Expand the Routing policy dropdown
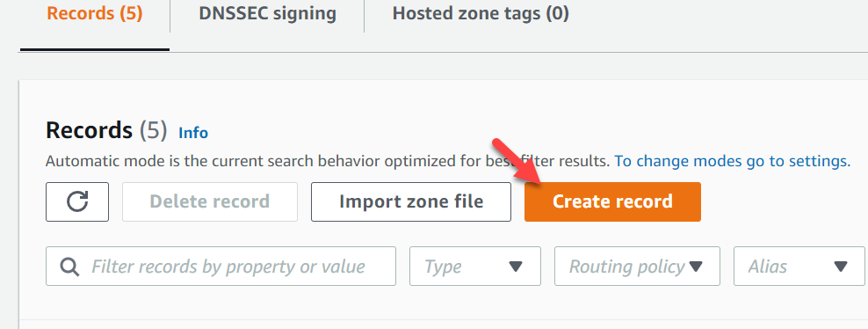The image size is (868, 329). [x=637, y=267]
